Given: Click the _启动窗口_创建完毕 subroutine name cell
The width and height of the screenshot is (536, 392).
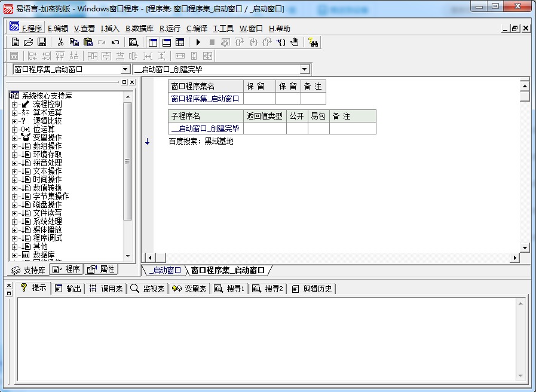Looking at the screenshot, I should [206, 128].
